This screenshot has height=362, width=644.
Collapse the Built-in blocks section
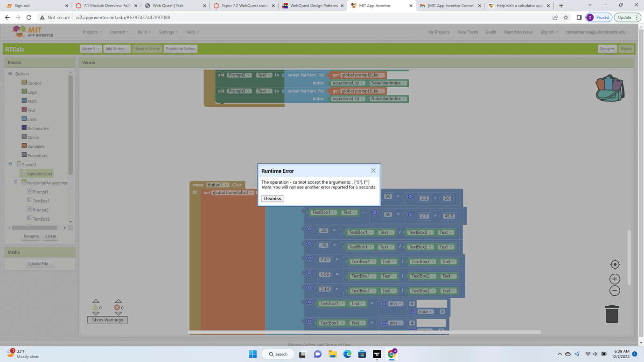[10, 74]
